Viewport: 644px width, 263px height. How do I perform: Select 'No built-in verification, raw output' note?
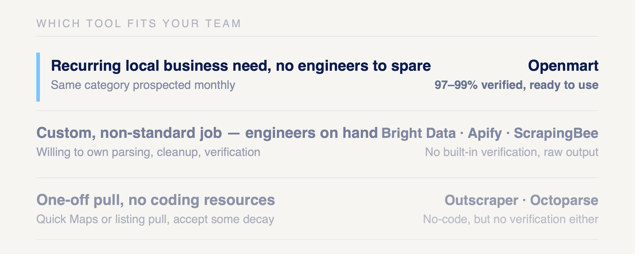[512, 152]
